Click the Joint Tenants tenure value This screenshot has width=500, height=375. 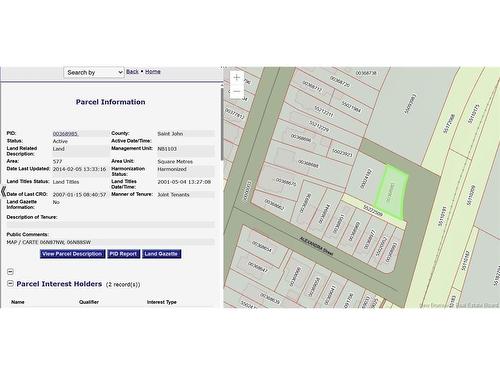tap(173, 194)
